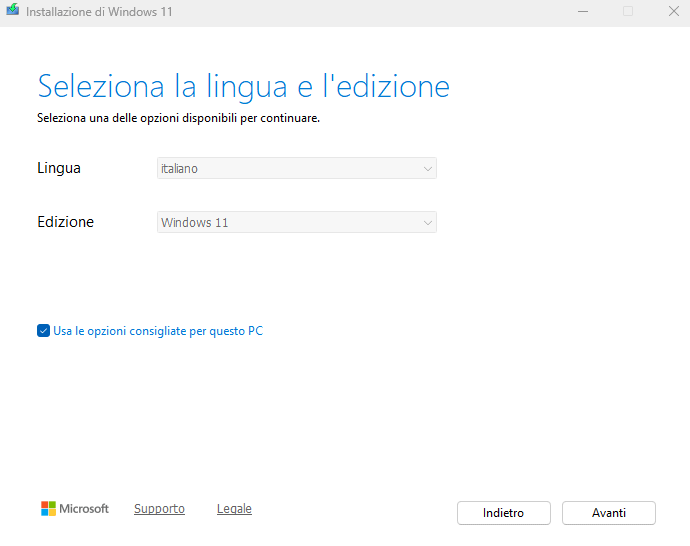
Task: Go back with the Indietro button
Action: pyautogui.click(x=503, y=513)
